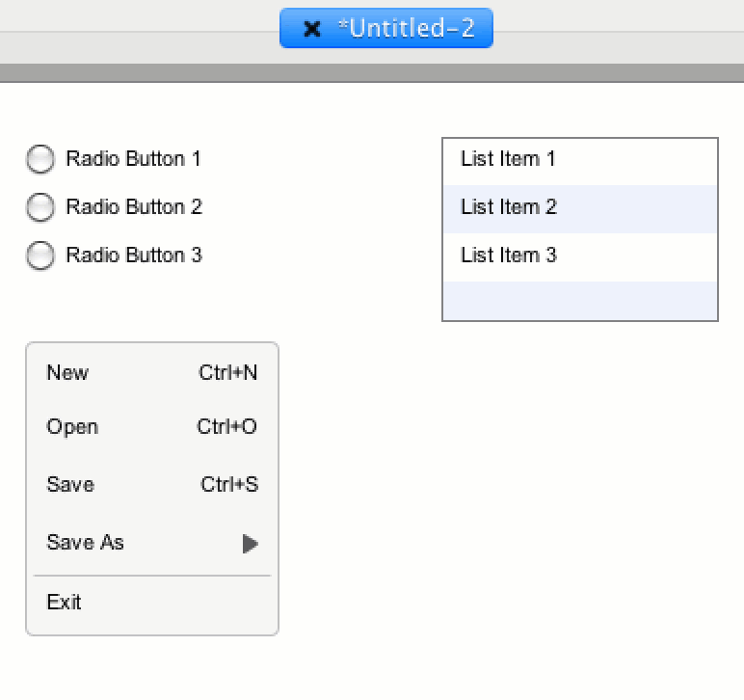
Task: Choose Open from the menu
Action: [72, 427]
